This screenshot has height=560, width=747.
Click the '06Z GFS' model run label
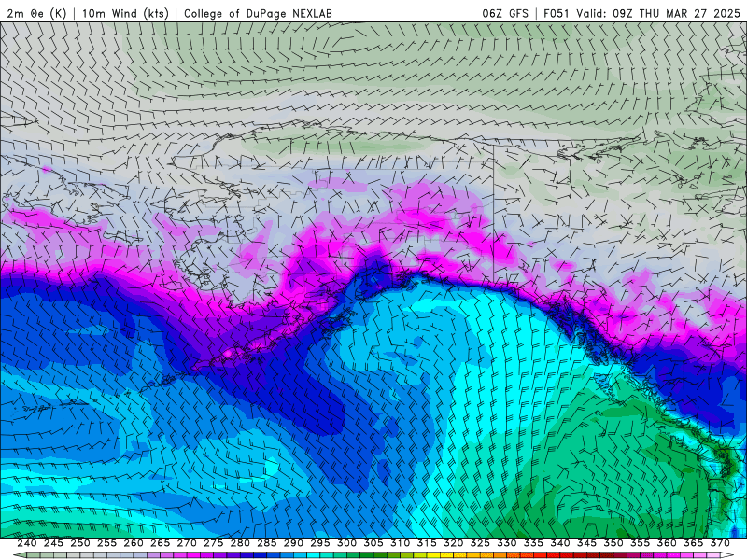coord(505,13)
